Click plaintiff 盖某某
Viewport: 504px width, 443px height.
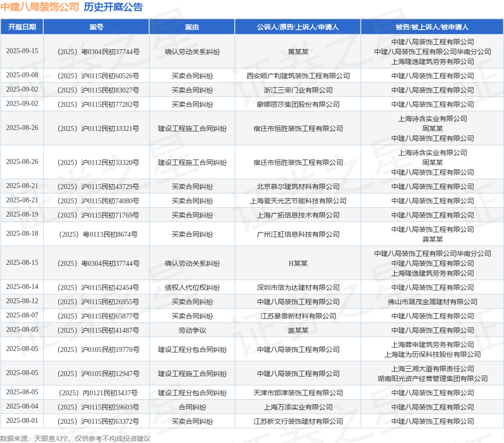pyautogui.click(x=298, y=330)
